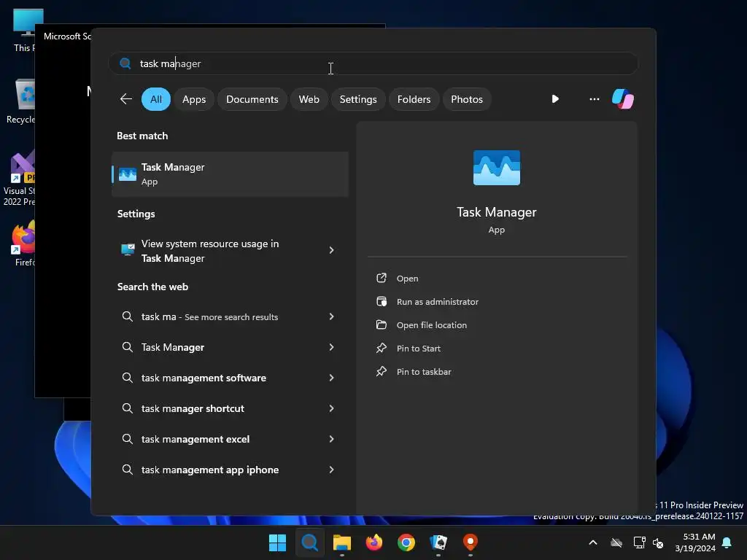Viewport: 747px width, 560px height.
Task: Click the folder icon beside Open file location
Action: tap(381, 324)
